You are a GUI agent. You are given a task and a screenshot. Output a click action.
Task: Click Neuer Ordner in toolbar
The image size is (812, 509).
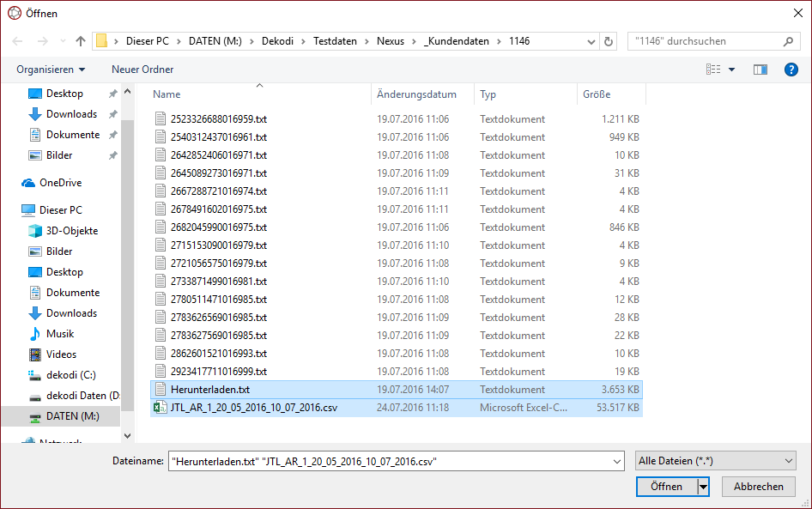pyautogui.click(x=142, y=70)
